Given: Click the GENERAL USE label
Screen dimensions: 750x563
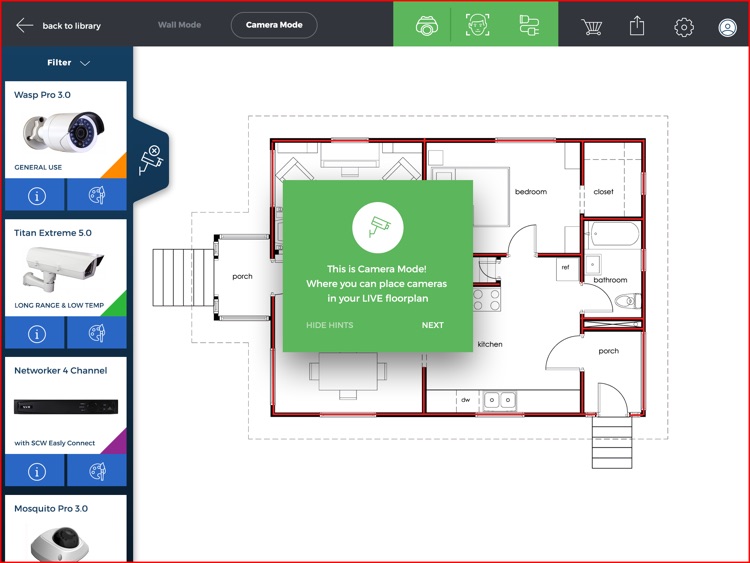Looking at the screenshot, I should coord(38,167).
